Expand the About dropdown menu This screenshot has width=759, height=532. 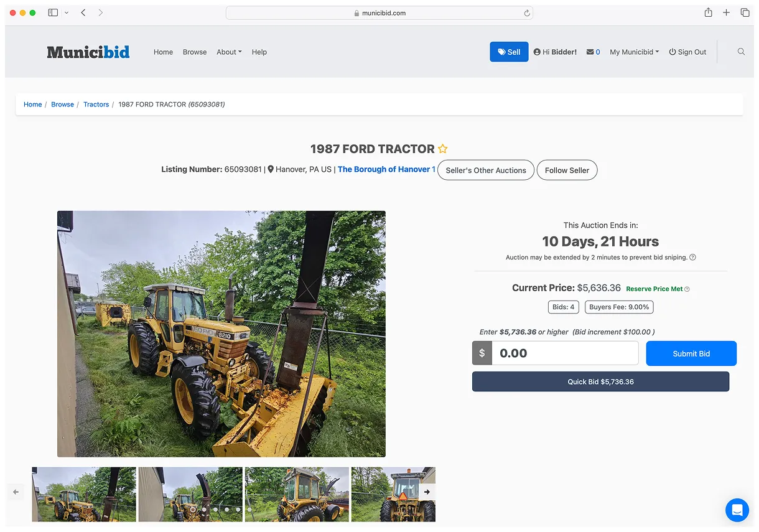(x=229, y=52)
